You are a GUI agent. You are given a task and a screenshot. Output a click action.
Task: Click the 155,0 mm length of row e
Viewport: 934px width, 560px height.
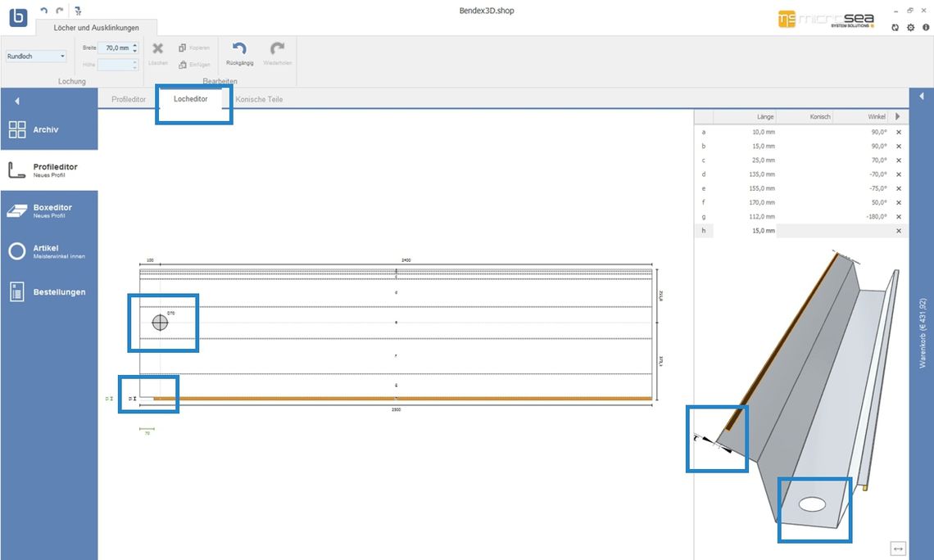tap(762, 188)
